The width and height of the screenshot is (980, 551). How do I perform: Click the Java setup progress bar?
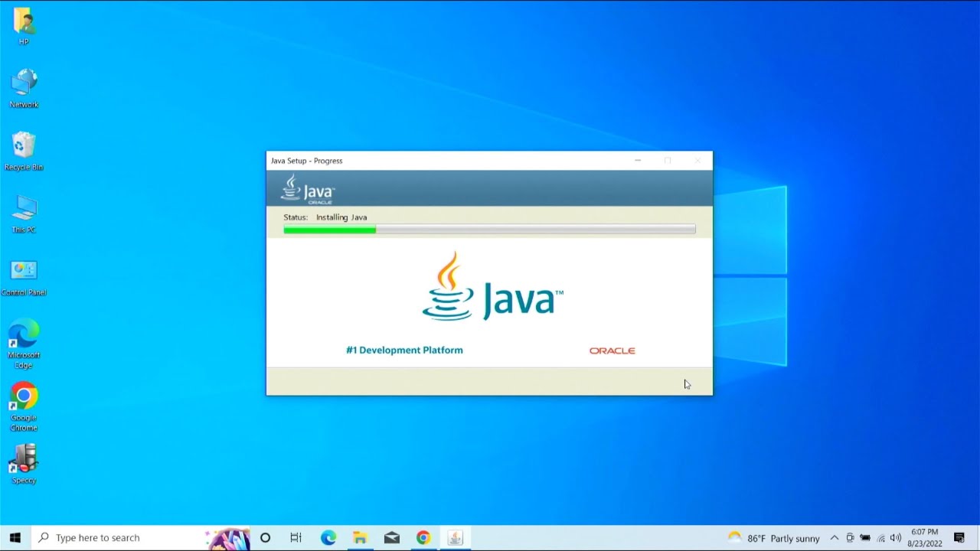tap(489, 230)
